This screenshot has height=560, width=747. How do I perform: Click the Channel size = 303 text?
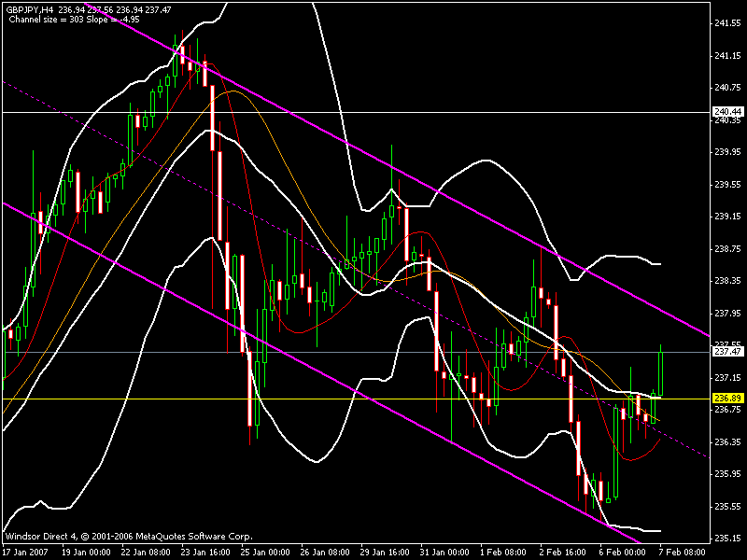46,20
